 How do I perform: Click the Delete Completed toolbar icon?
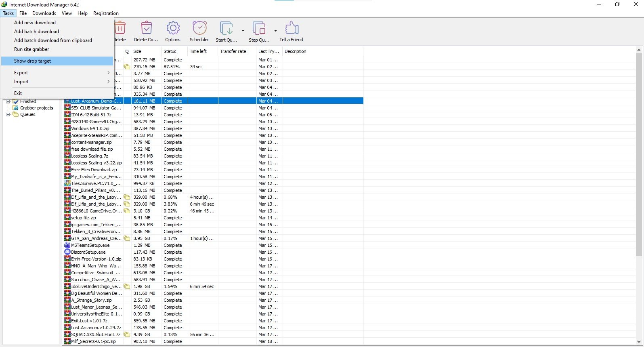(x=146, y=29)
